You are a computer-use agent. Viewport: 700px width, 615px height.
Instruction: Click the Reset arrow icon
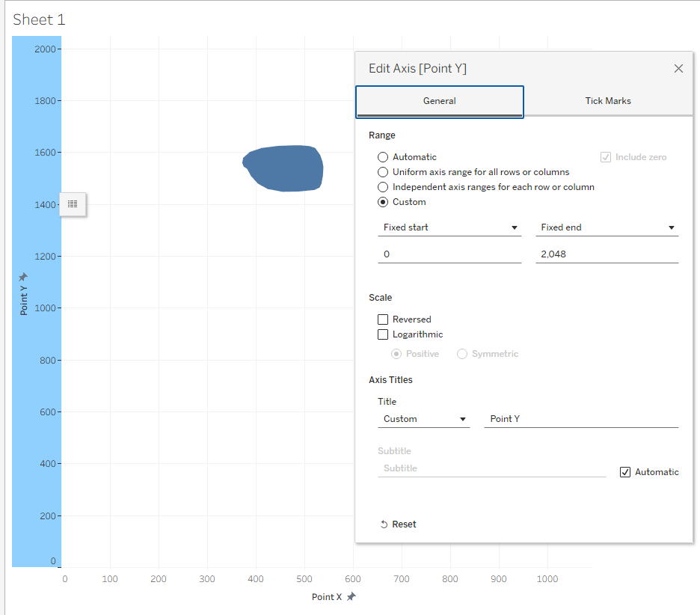[x=384, y=524]
